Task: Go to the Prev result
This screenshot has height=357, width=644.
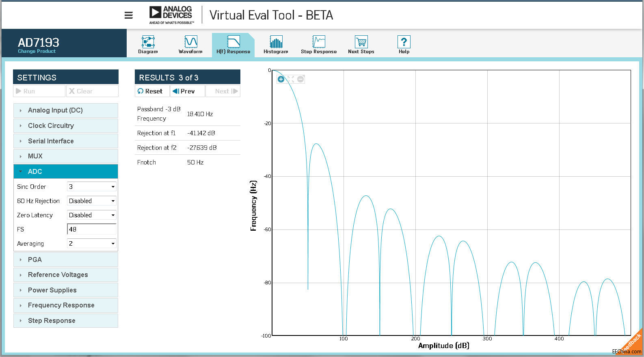Action: (x=187, y=91)
